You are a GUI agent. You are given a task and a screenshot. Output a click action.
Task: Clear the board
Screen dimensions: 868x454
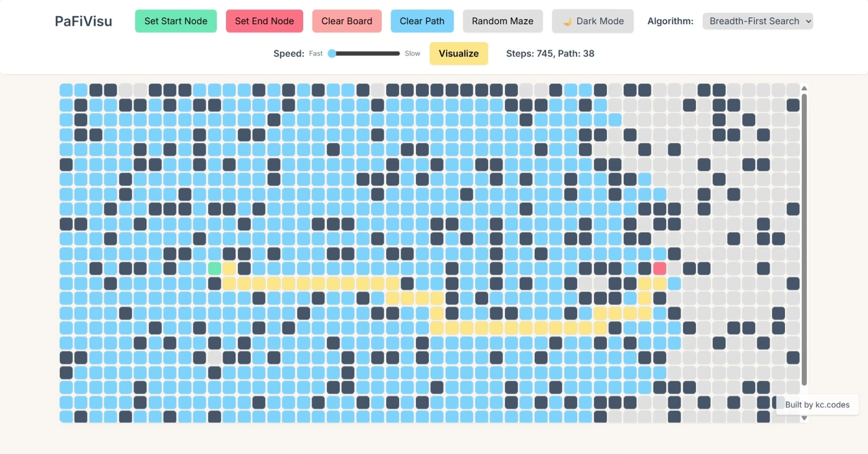(x=347, y=21)
